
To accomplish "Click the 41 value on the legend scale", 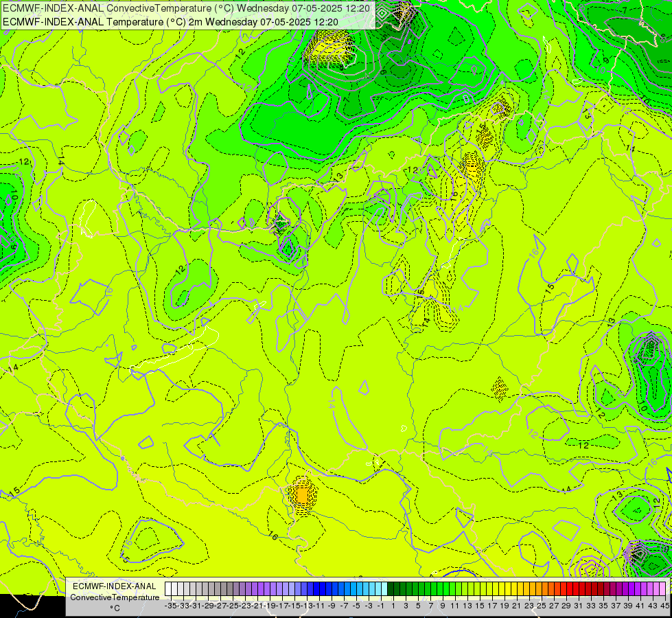I will click(640, 606).
